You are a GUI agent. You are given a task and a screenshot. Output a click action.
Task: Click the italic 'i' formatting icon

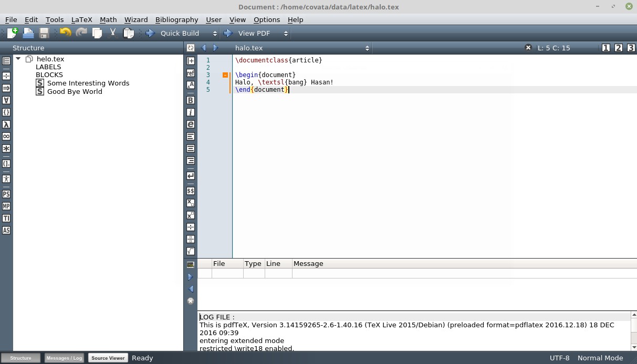[x=191, y=112]
